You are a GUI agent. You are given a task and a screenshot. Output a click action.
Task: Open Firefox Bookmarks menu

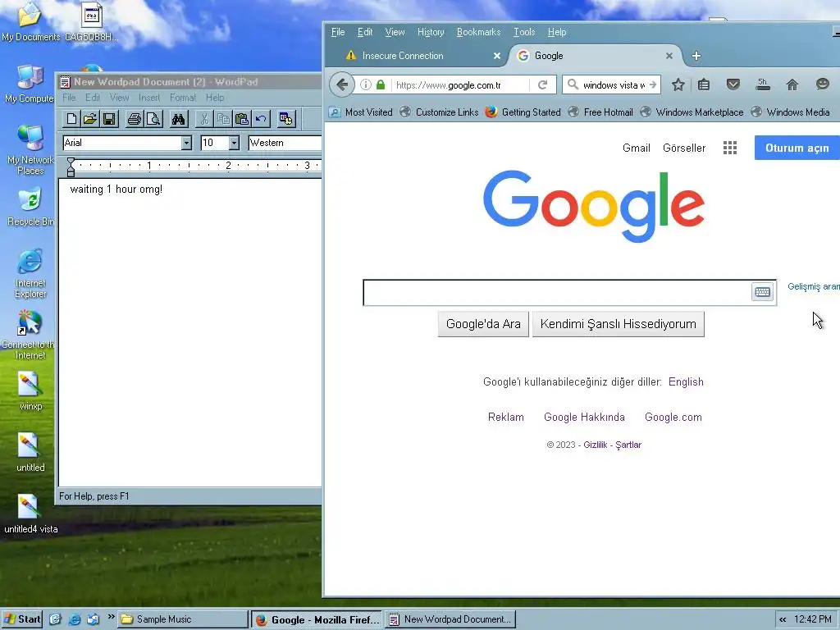[x=478, y=32]
